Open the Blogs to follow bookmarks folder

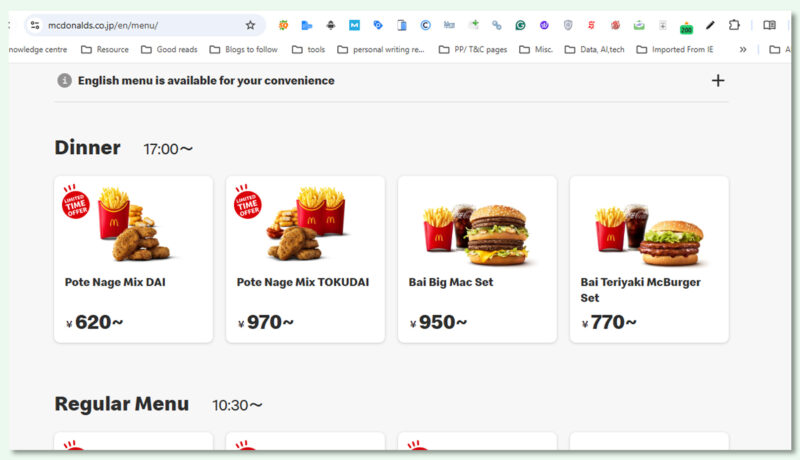coord(244,49)
